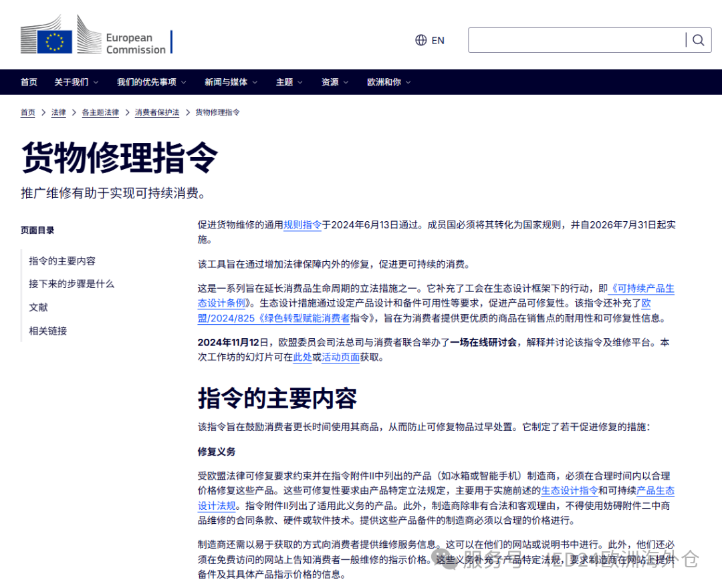722x588 pixels.
Task: Click the 页面目录 heading
Action: coord(37,230)
